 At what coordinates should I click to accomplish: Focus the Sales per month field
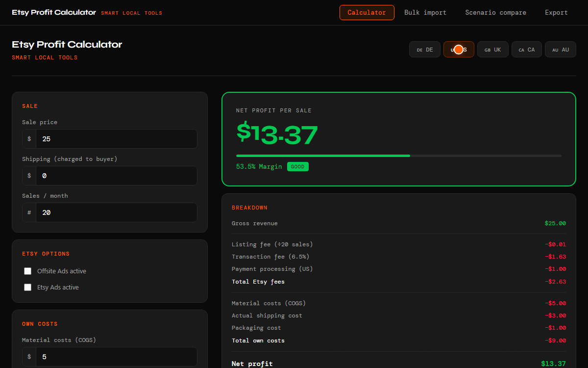pos(117,212)
